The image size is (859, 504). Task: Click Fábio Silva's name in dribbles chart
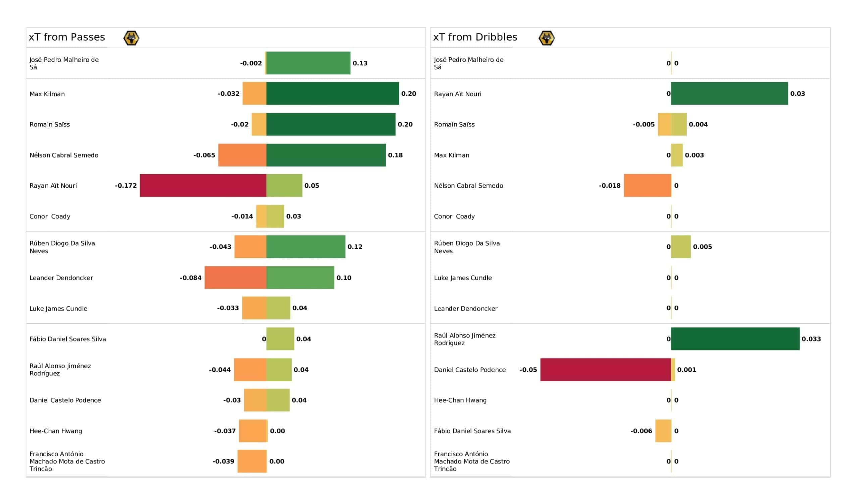(x=472, y=431)
